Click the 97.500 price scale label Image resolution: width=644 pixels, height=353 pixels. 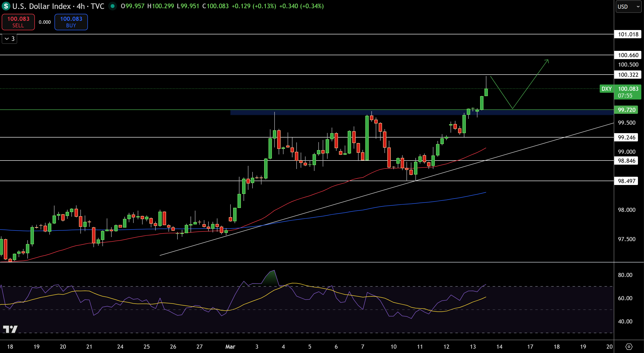tap(627, 239)
